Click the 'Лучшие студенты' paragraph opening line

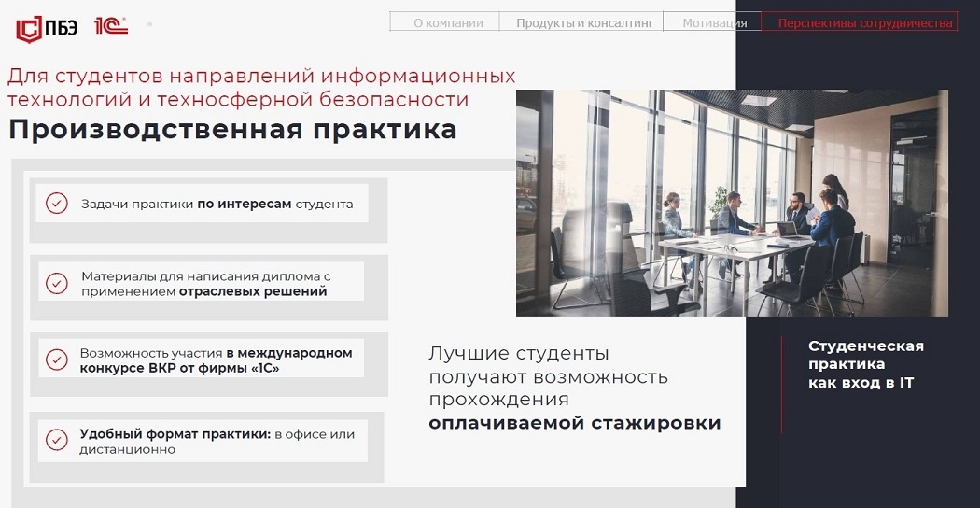click(519, 354)
